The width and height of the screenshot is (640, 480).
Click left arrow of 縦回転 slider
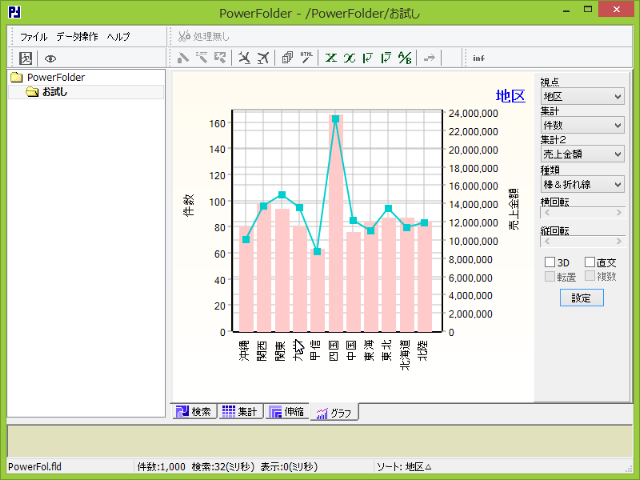coord(547,242)
